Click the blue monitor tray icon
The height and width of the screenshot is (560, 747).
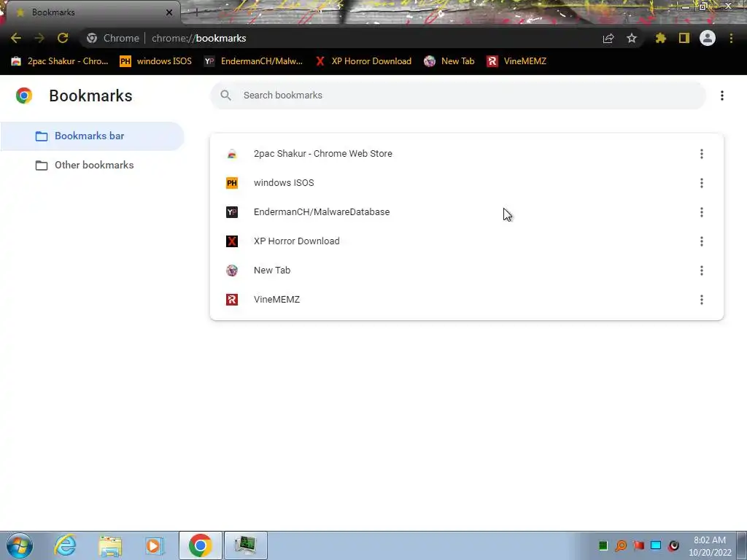click(x=656, y=545)
